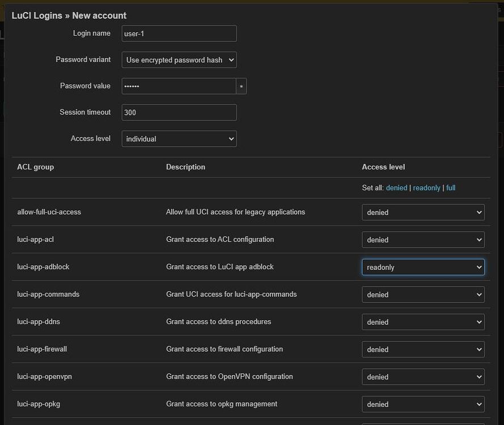504x425 pixels.
Task: Set all ACL groups to denied
Action: (x=396, y=188)
